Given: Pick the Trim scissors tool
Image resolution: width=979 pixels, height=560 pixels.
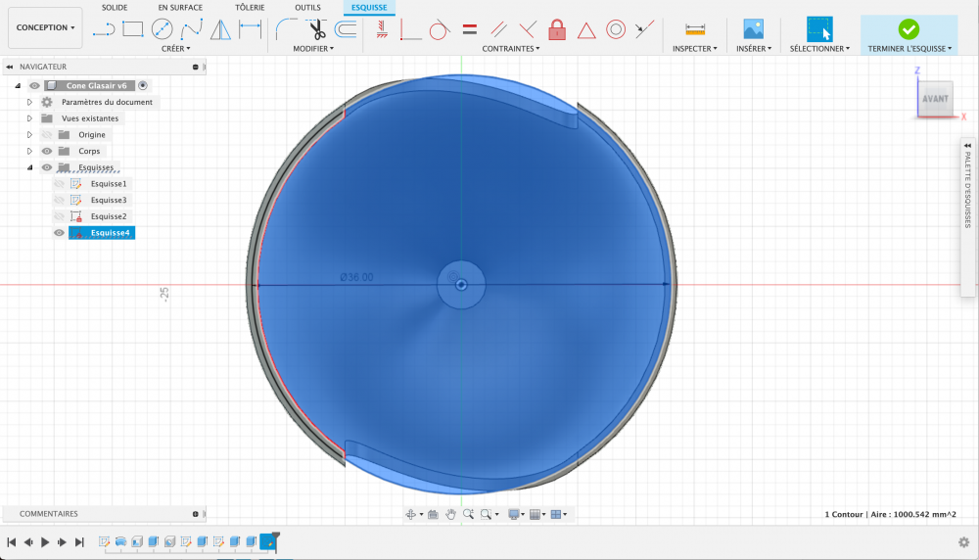Looking at the screenshot, I should point(317,29).
